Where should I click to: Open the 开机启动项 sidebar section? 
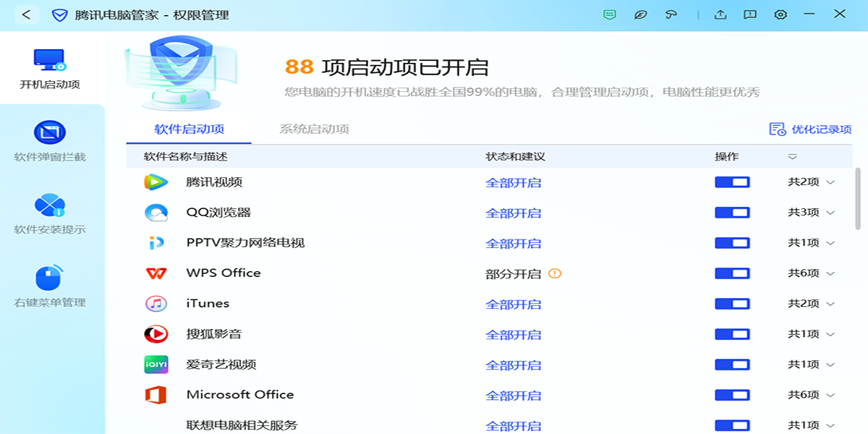pyautogui.click(x=49, y=69)
